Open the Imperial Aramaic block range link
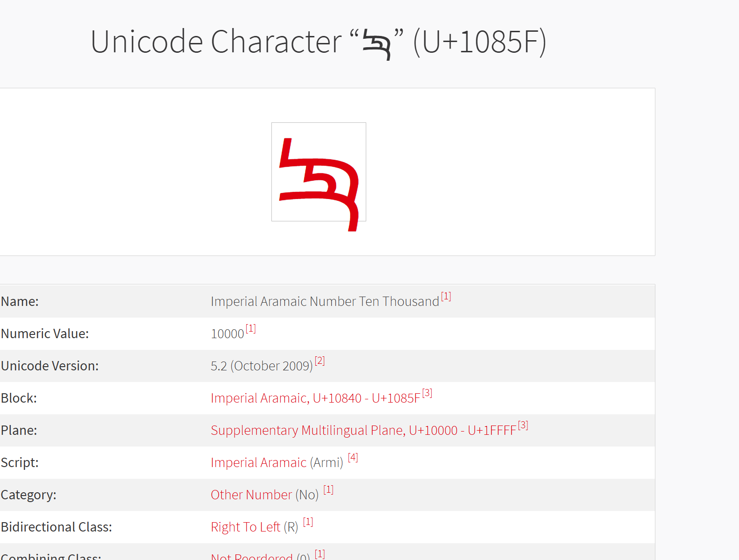739x560 pixels. (315, 398)
